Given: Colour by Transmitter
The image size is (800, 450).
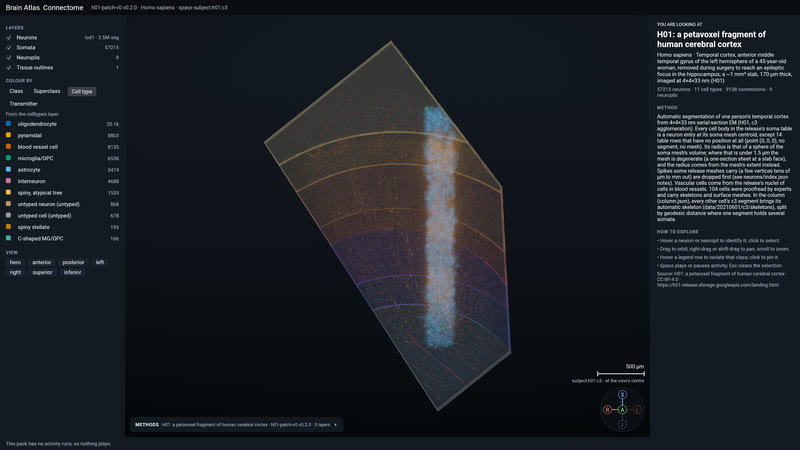Looking at the screenshot, I should 23,104.
